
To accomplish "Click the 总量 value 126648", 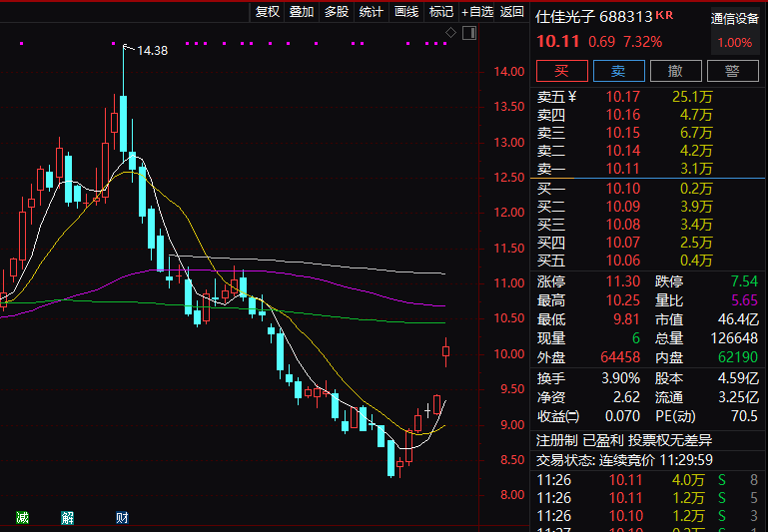I will click(734, 338).
